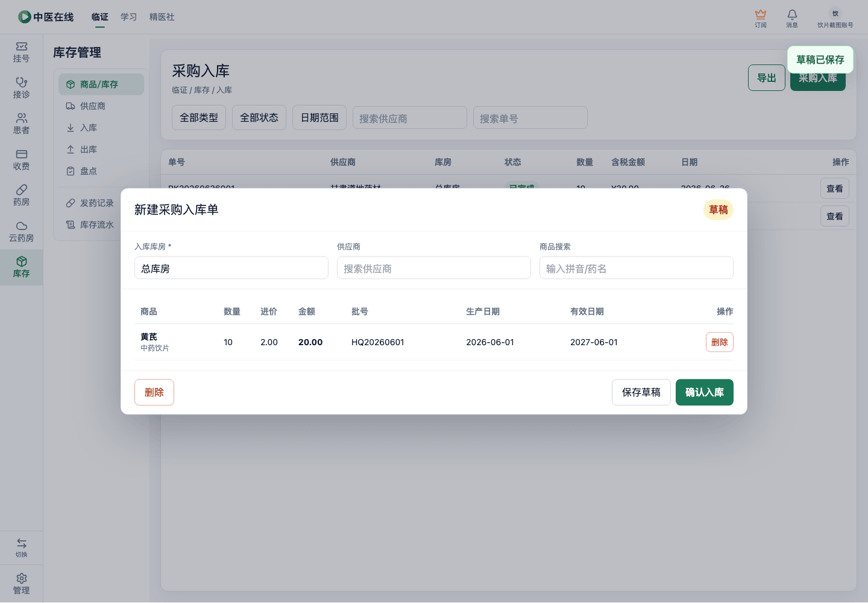Click the 切换 switch arrows icon

pos(21,548)
